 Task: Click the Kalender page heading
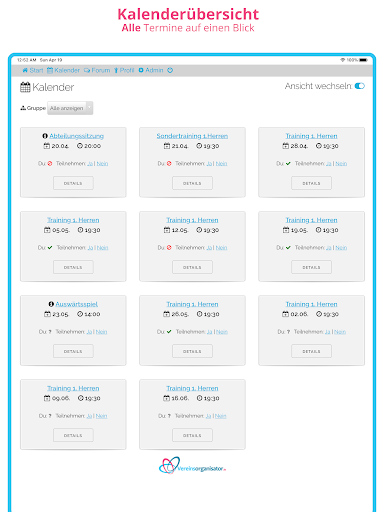pos(53,87)
